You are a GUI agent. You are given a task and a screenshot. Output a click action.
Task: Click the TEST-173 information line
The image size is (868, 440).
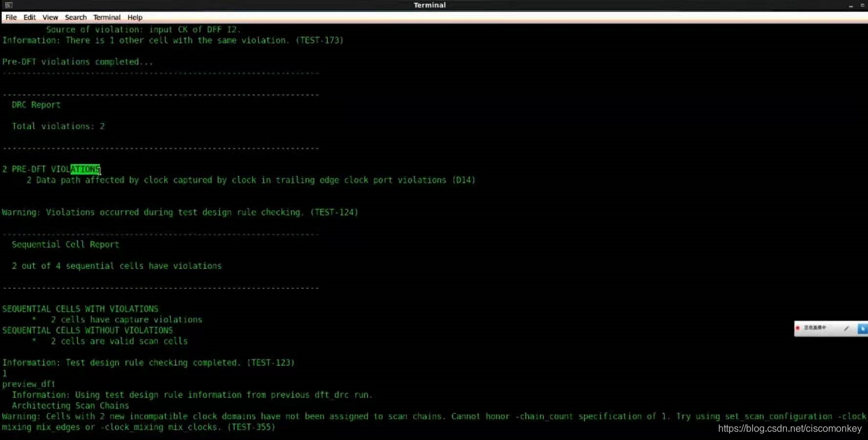tap(173, 40)
